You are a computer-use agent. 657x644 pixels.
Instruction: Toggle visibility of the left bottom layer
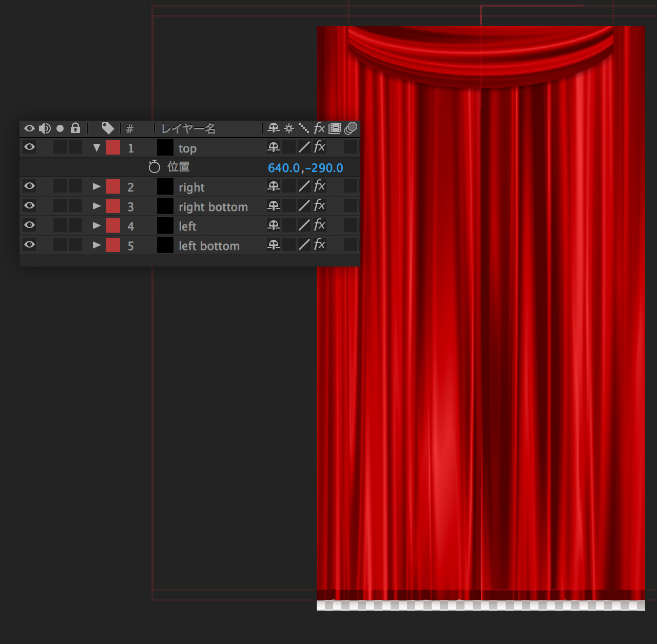[x=30, y=245]
